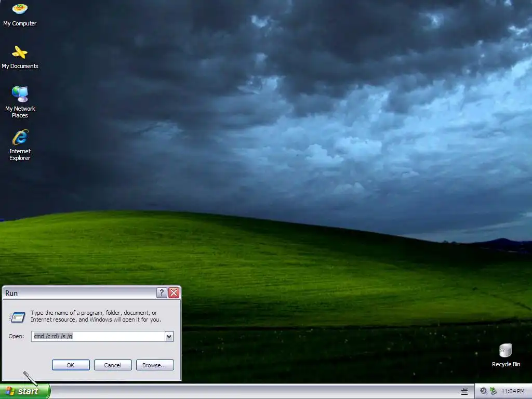The image size is (532, 399).
Task: Close the Run dialog
Action: (x=174, y=293)
